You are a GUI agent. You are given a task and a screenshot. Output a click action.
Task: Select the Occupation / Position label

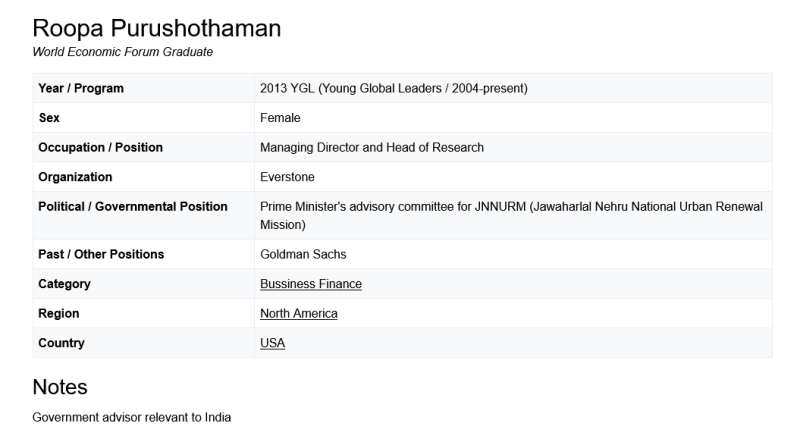[x=100, y=147]
